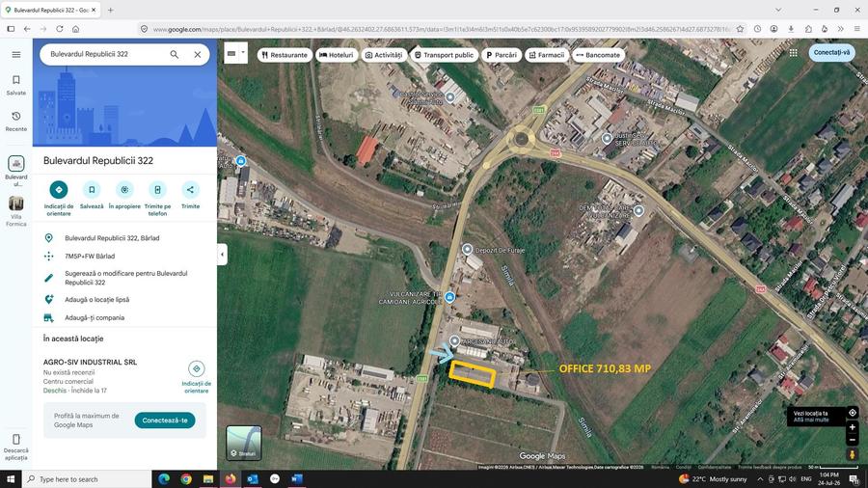Open the Windows Start menu

pos(11,479)
